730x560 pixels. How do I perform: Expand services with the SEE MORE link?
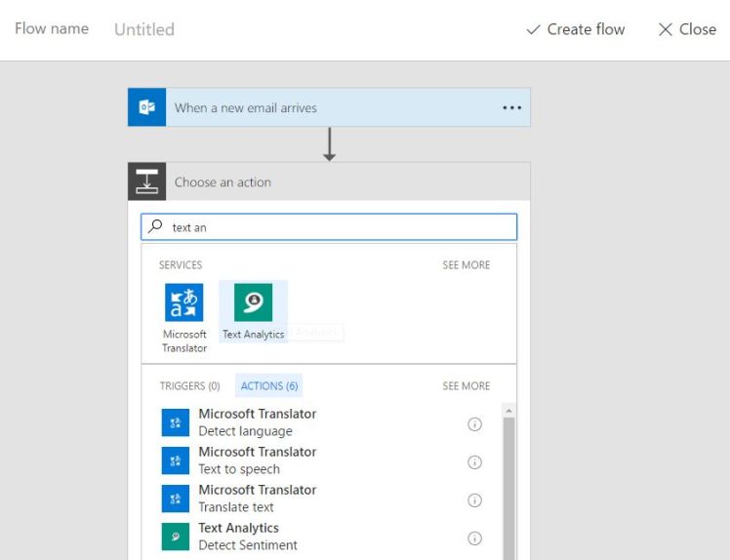pyautogui.click(x=466, y=265)
